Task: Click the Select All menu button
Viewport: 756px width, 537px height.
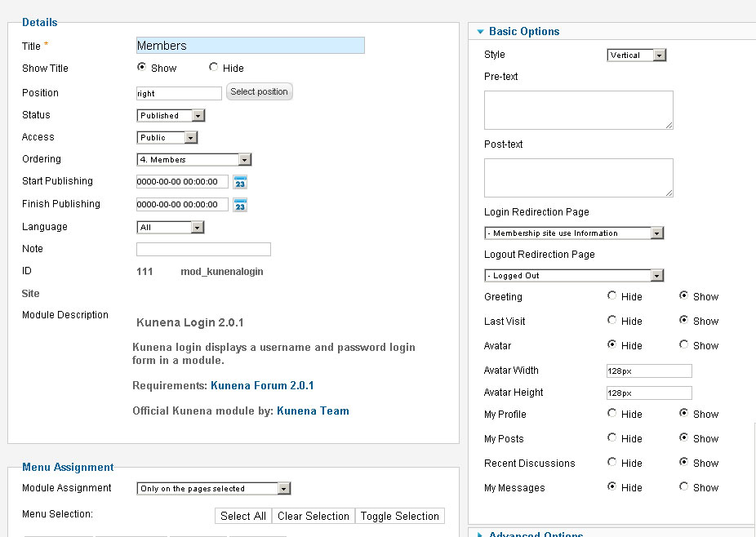Action: click(242, 516)
